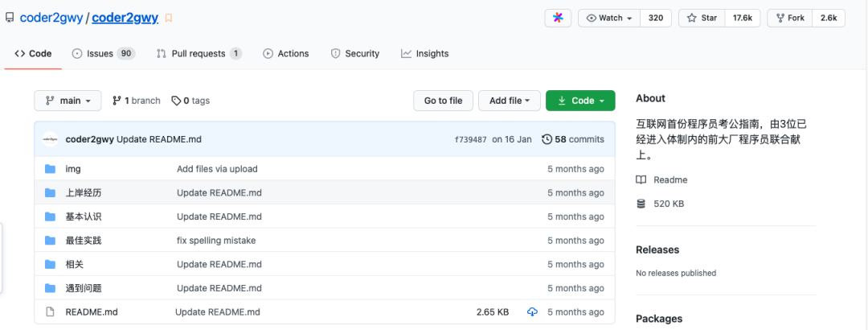Click the f739487 commit hash
This screenshot has width=868, height=330.
point(470,140)
